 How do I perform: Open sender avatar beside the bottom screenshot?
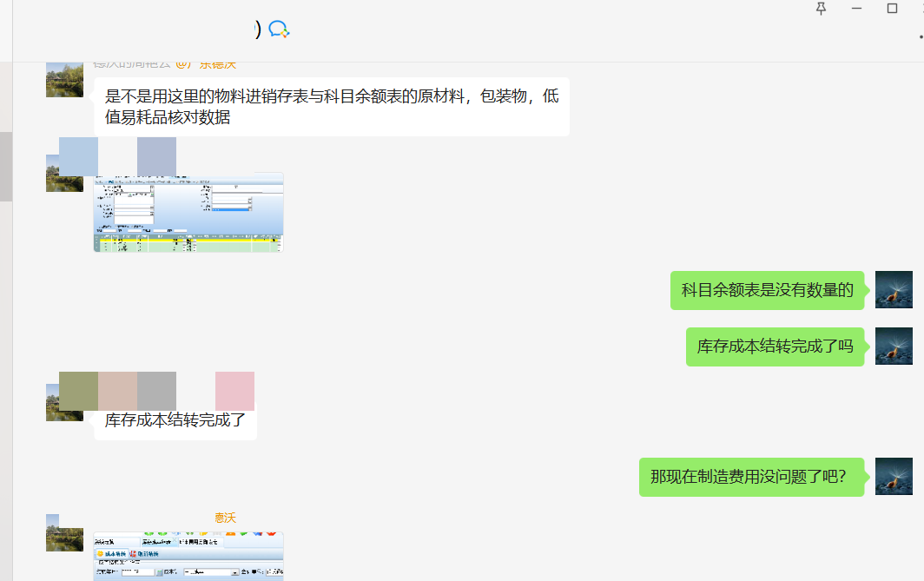pos(64,532)
